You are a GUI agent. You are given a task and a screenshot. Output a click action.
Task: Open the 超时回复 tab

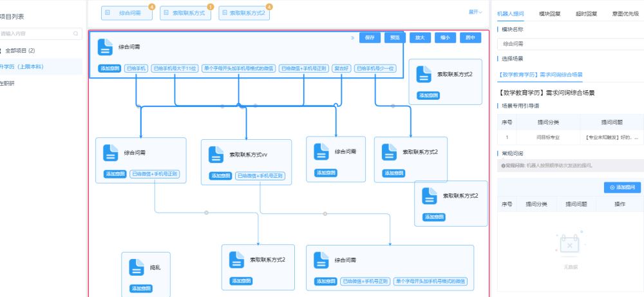(x=586, y=13)
